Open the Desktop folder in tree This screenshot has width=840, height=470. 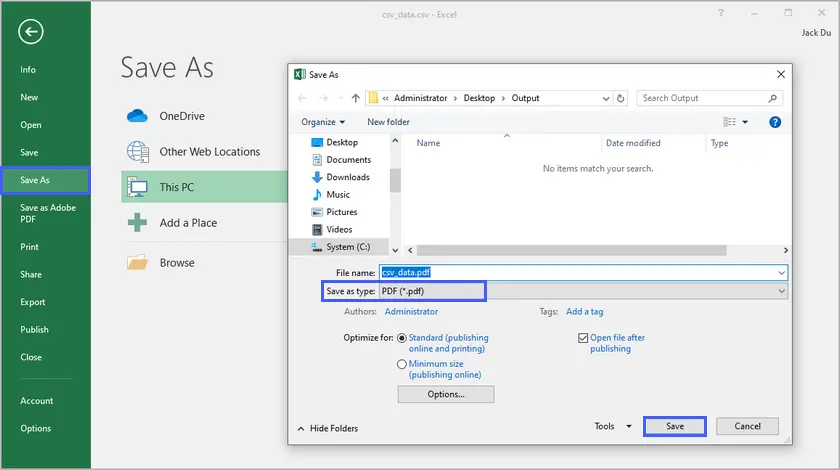pyautogui.click(x=334, y=142)
